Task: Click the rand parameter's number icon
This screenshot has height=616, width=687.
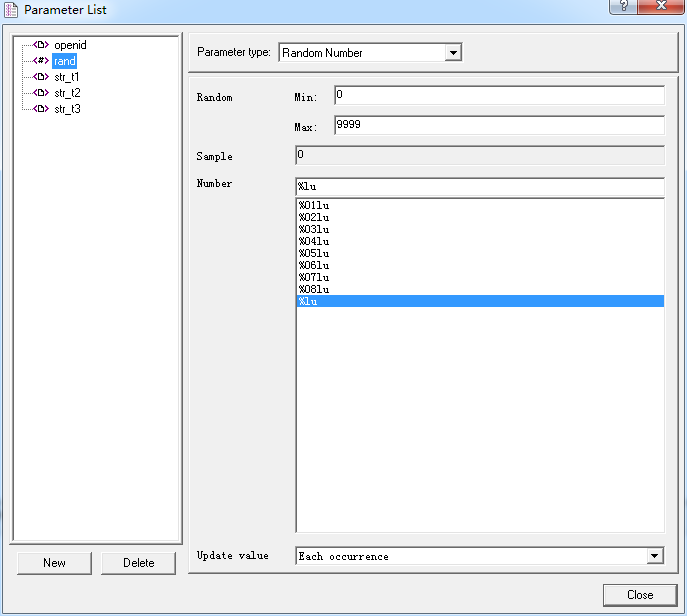Action: tap(41, 61)
